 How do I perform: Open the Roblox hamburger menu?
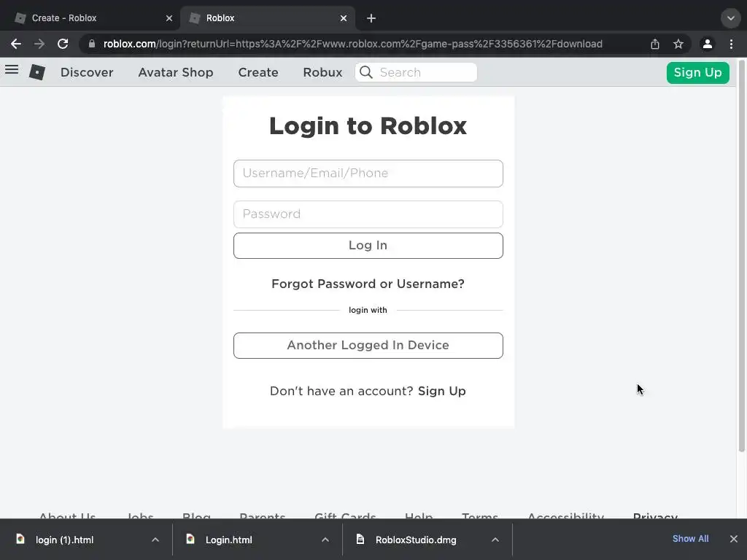(12, 70)
